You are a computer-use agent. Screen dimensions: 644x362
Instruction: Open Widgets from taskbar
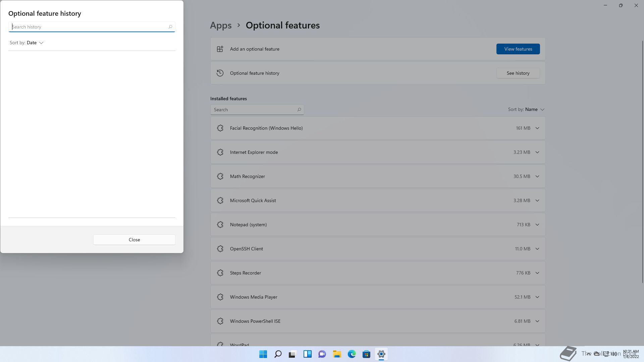click(x=307, y=354)
